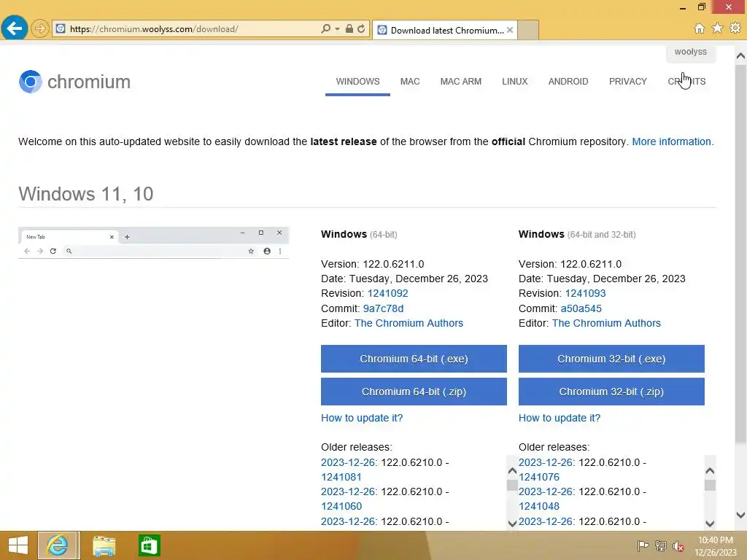Click the security lock icon in address bar

(349, 28)
